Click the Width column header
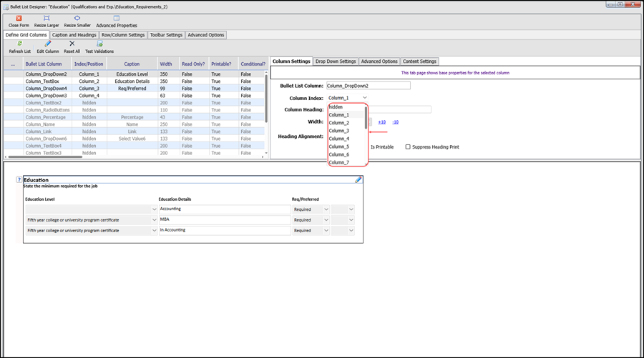The width and height of the screenshot is (644, 358). coord(168,64)
